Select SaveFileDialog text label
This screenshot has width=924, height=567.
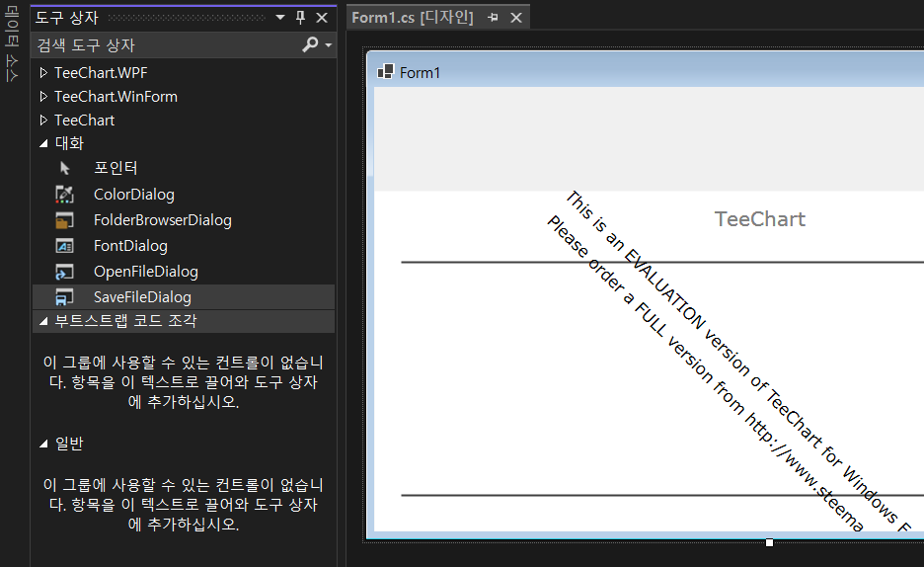point(142,297)
